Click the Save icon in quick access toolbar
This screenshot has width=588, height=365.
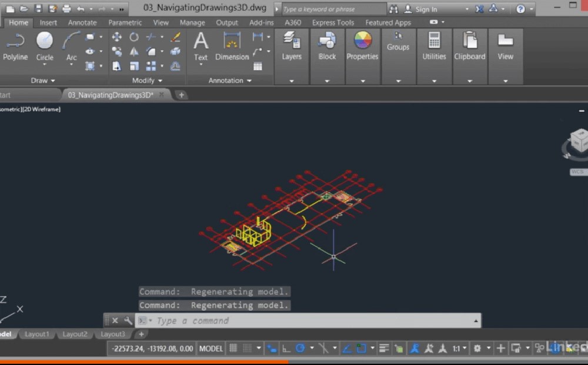38,9
